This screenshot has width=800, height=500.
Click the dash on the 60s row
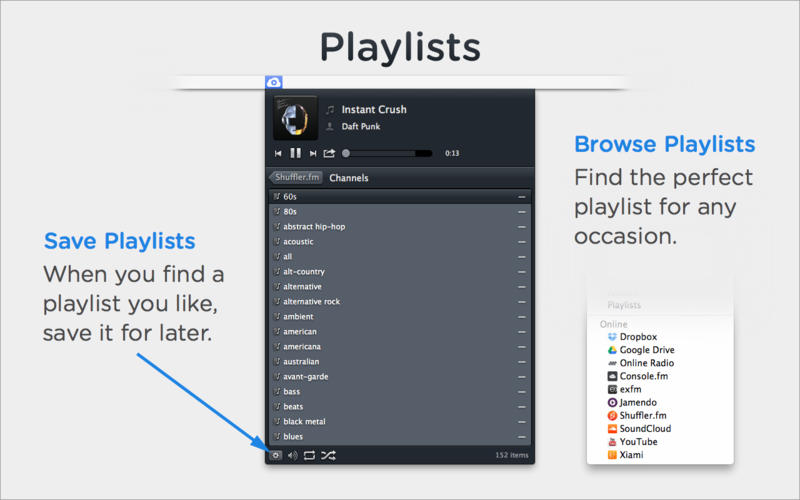521,197
